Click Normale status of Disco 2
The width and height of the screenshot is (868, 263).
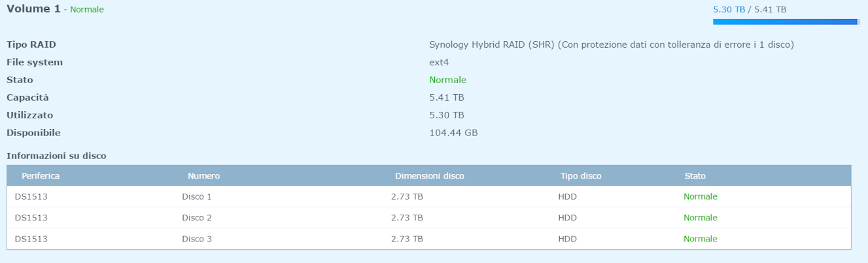[700, 217]
